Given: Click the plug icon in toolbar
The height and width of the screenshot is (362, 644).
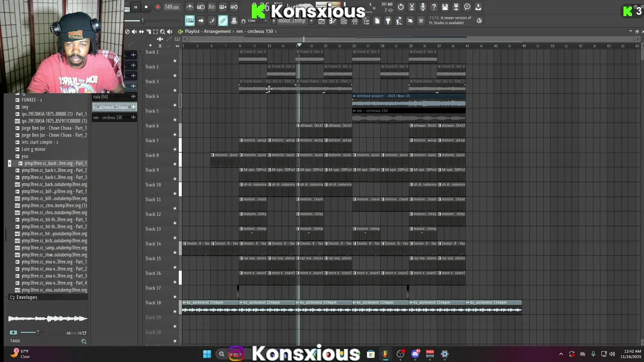Looking at the screenshot, I should (x=388, y=21).
